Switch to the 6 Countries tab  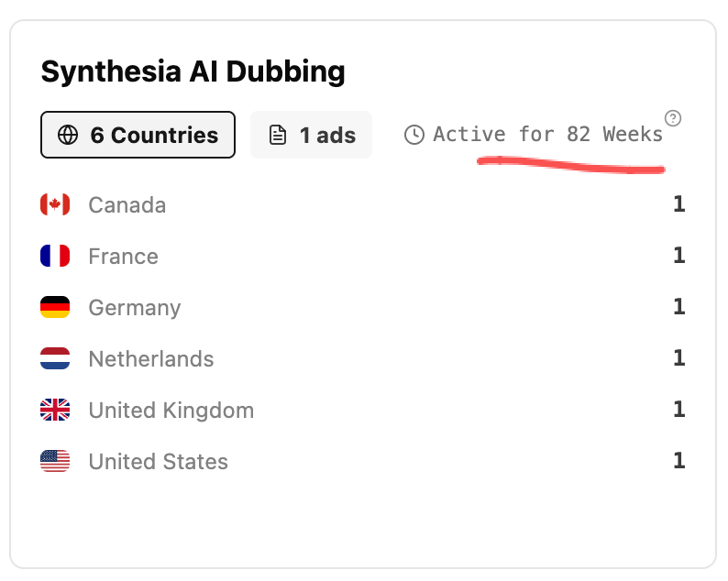click(x=138, y=135)
